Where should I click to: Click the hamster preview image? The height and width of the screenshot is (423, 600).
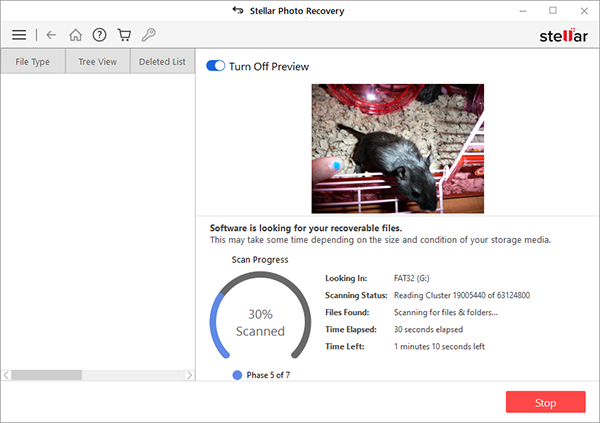coord(398,149)
